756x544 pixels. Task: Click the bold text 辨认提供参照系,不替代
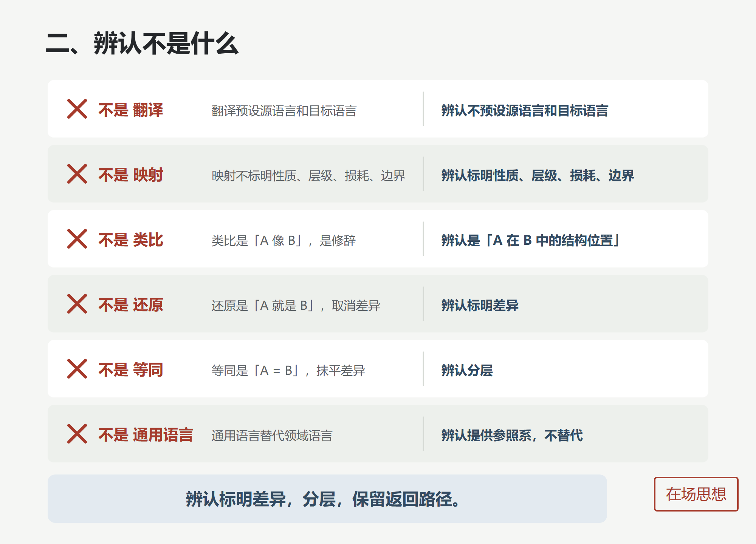point(512,436)
